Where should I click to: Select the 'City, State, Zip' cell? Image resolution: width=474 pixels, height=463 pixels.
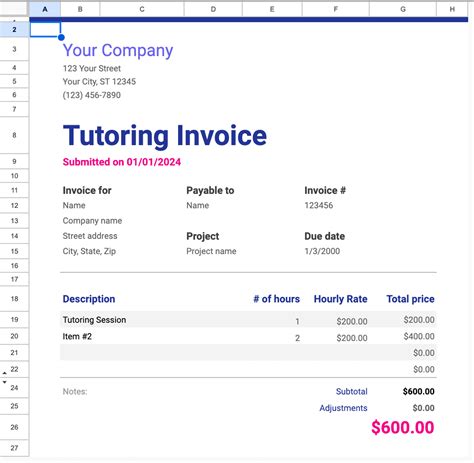tap(89, 251)
